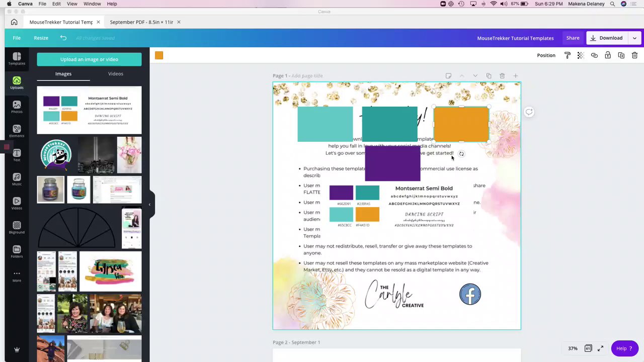Select the colorful Chelsea brush stroke thumbnail
This screenshot has width=644, height=362.
(x=110, y=271)
